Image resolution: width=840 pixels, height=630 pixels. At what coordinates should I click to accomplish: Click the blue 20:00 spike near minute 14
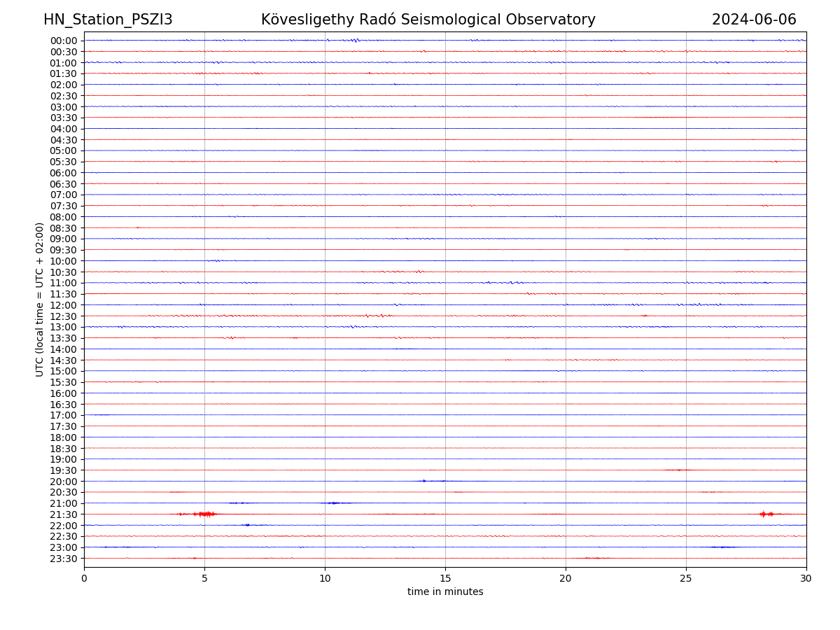[423, 481]
